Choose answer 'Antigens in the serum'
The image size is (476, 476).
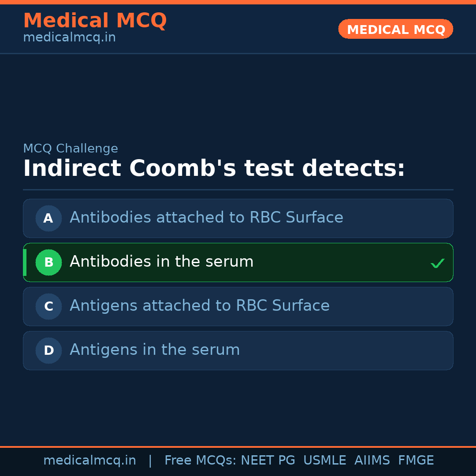(155, 350)
